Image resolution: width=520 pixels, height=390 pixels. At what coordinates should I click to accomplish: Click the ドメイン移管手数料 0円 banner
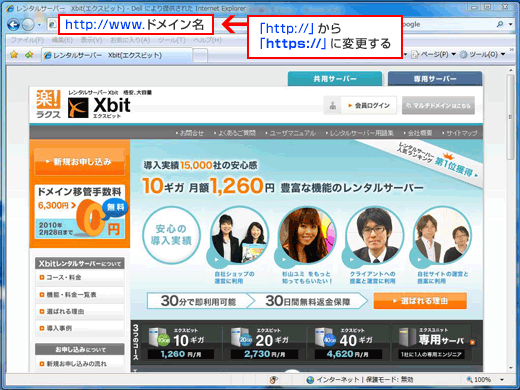coord(80,212)
